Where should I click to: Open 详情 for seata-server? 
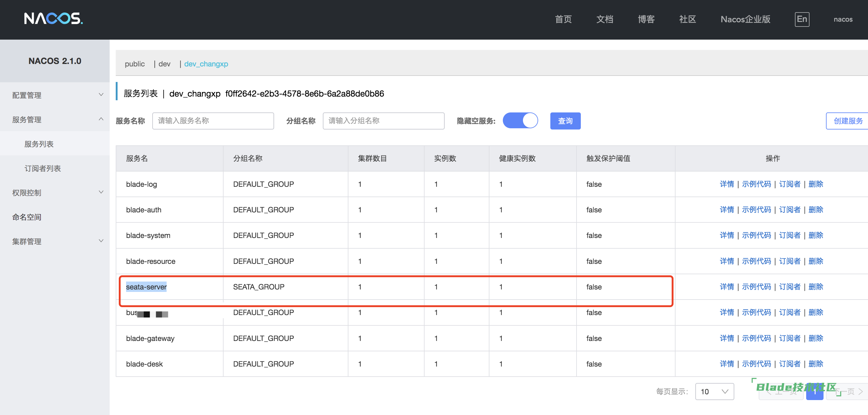pyautogui.click(x=726, y=286)
